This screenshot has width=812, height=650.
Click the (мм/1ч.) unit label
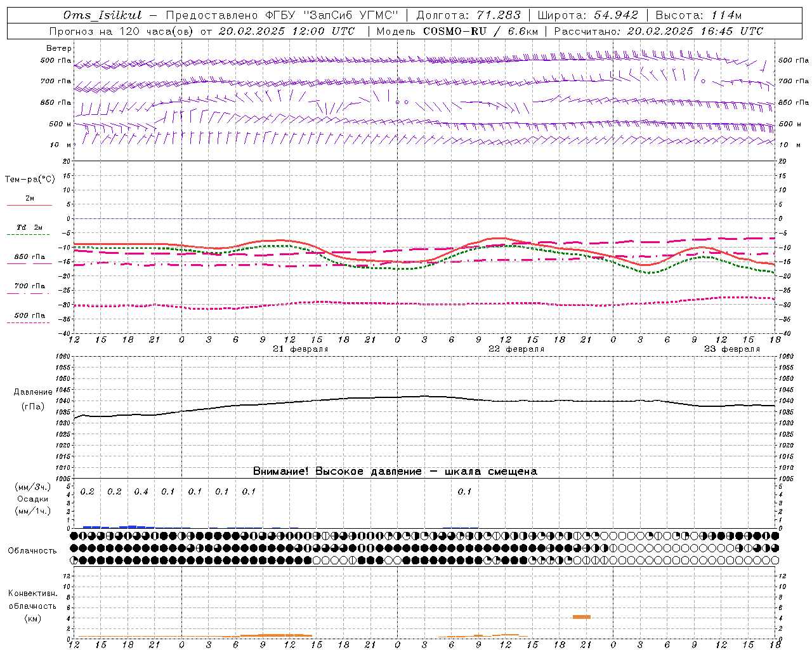point(33,511)
